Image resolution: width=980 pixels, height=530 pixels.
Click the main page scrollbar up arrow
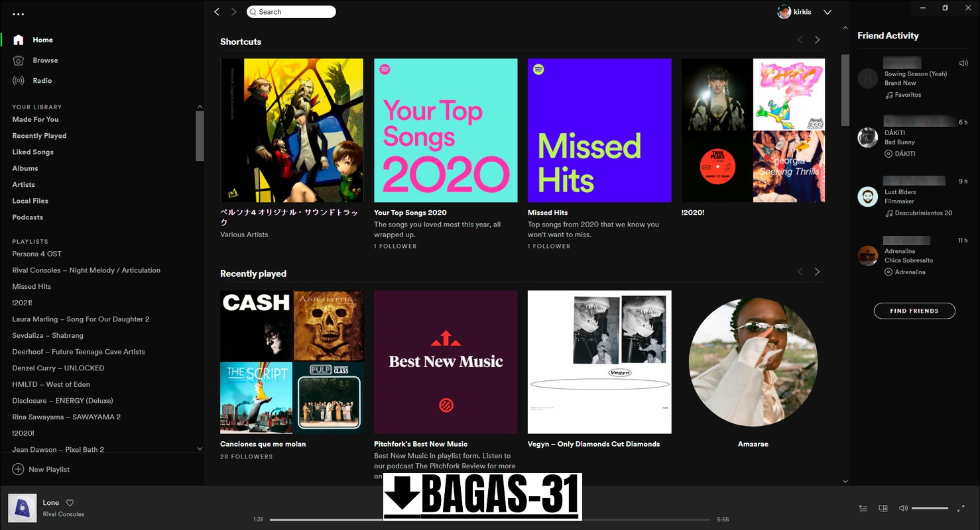coord(845,28)
